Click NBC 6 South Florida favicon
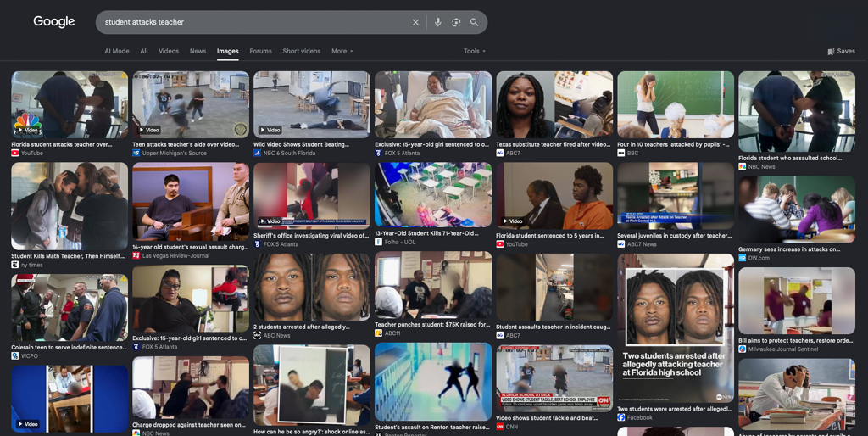This screenshot has width=868, height=436. 258,153
